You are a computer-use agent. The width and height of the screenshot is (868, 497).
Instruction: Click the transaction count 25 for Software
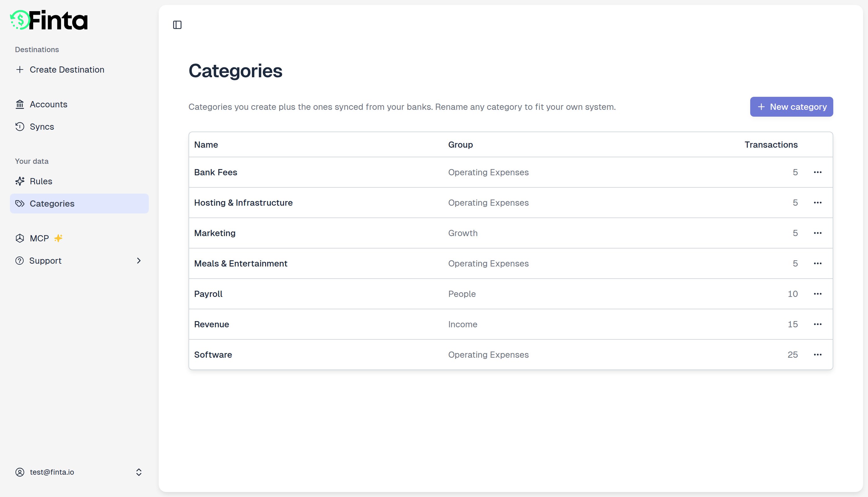pyautogui.click(x=792, y=355)
